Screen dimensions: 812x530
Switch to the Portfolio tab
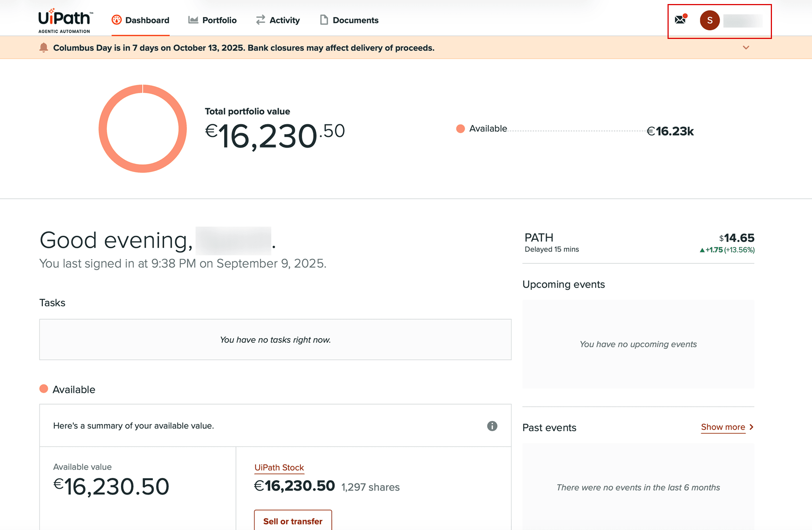[x=219, y=20]
